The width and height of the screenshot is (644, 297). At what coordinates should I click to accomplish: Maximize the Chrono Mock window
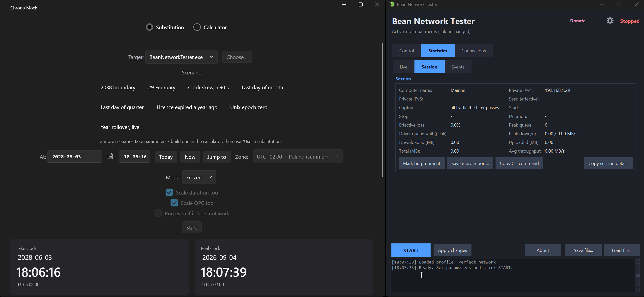point(360,4)
